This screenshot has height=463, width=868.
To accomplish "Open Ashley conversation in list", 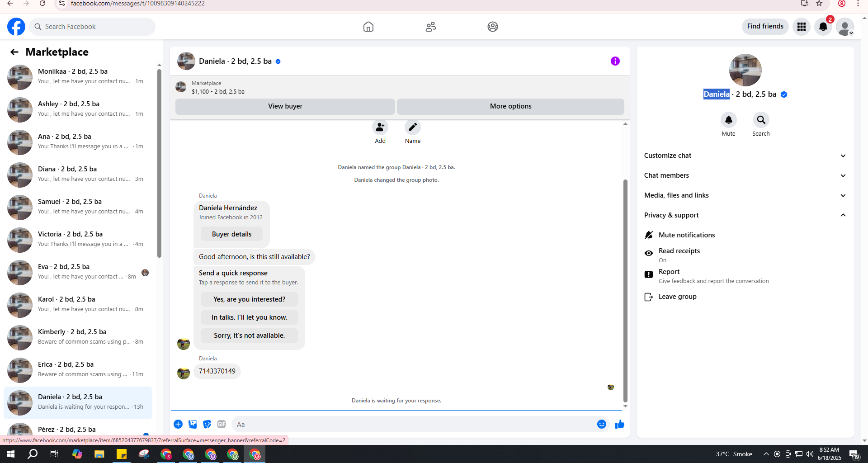I will [78, 109].
